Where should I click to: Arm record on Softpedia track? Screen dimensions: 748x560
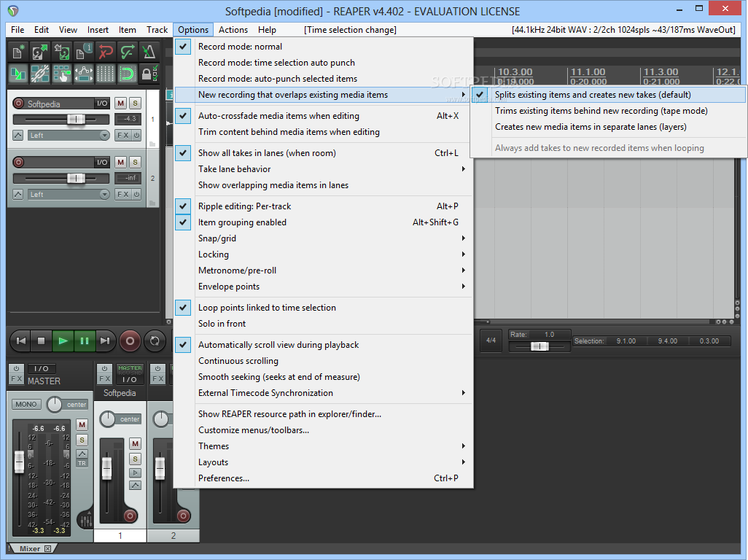pyautogui.click(x=19, y=103)
